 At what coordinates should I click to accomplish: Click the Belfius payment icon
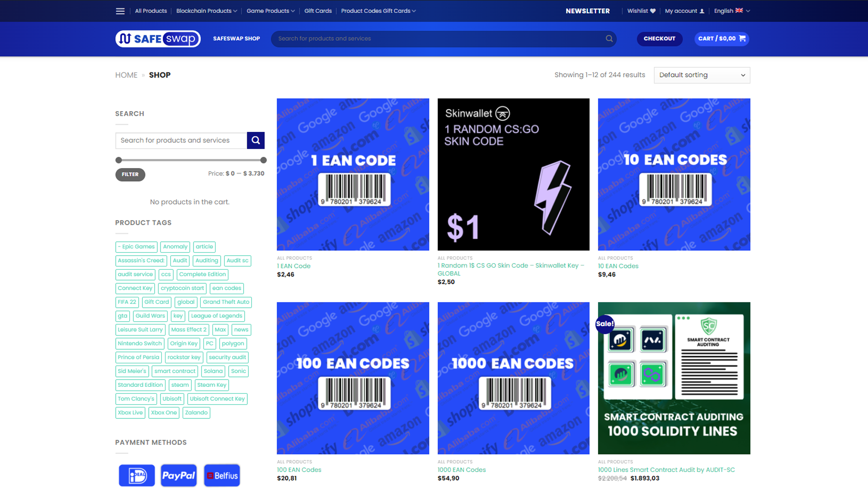tap(222, 475)
